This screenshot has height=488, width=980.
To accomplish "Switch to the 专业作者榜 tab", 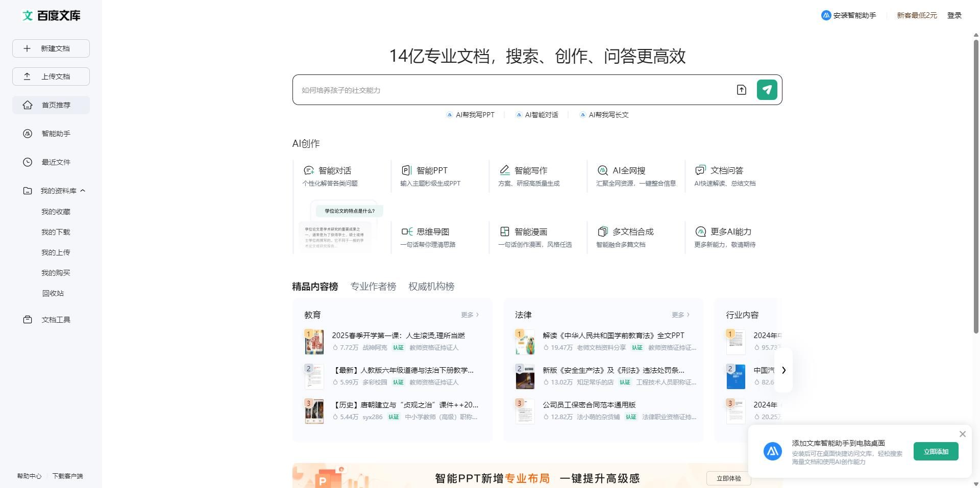I will point(373,287).
